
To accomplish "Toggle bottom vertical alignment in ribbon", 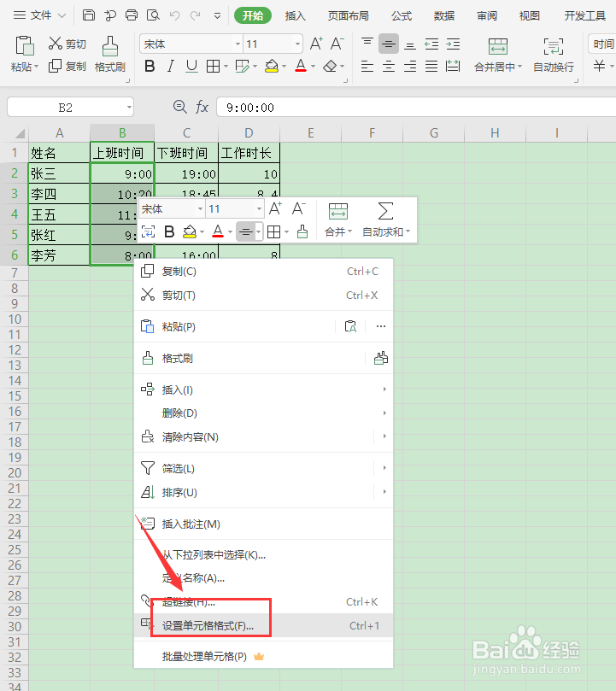I will coord(410,44).
